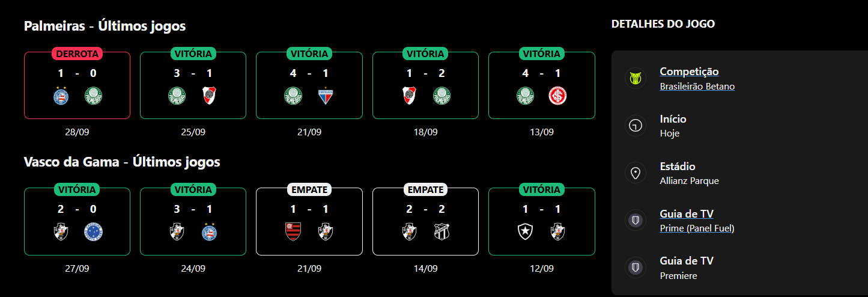Click the stadium location pin icon
The image size is (868, 297).
pyautogui.click(x=635, y=173)
